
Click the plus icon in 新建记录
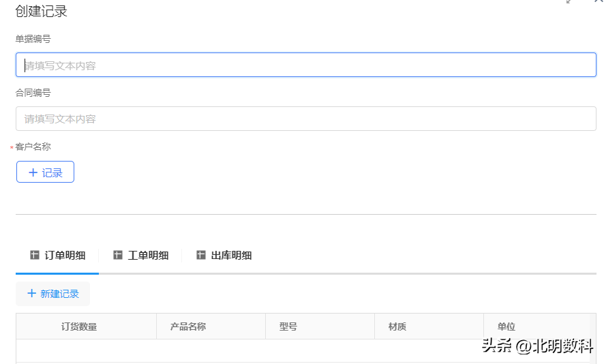(31, 294)
